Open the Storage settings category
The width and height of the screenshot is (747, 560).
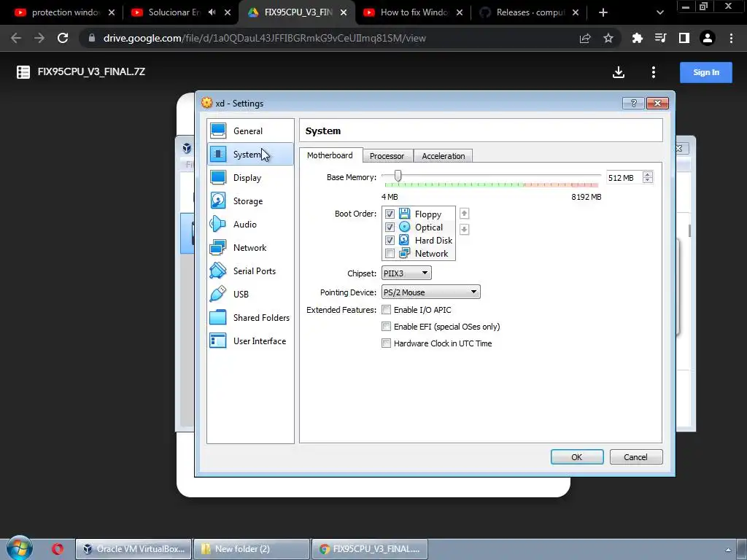(250, 201)
